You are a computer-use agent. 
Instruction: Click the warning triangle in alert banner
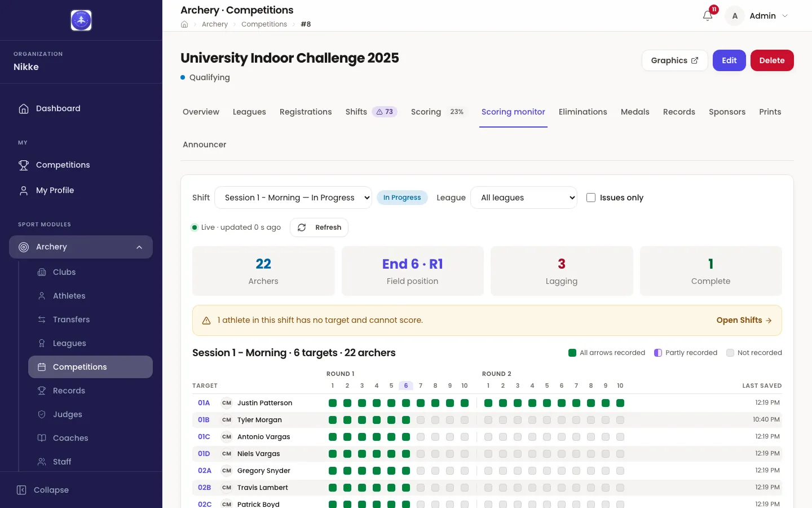click(x=206, y=320)
